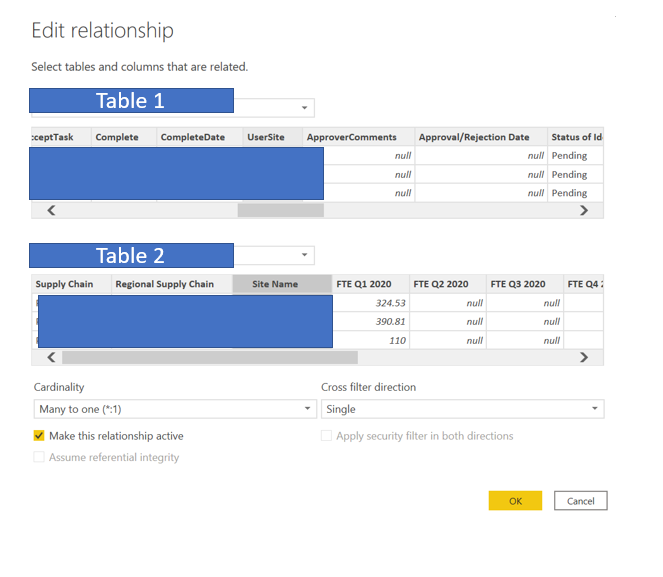
Task: Click the 324.53 cell in FTE Q1 2020
Action: tap(371, 303)
